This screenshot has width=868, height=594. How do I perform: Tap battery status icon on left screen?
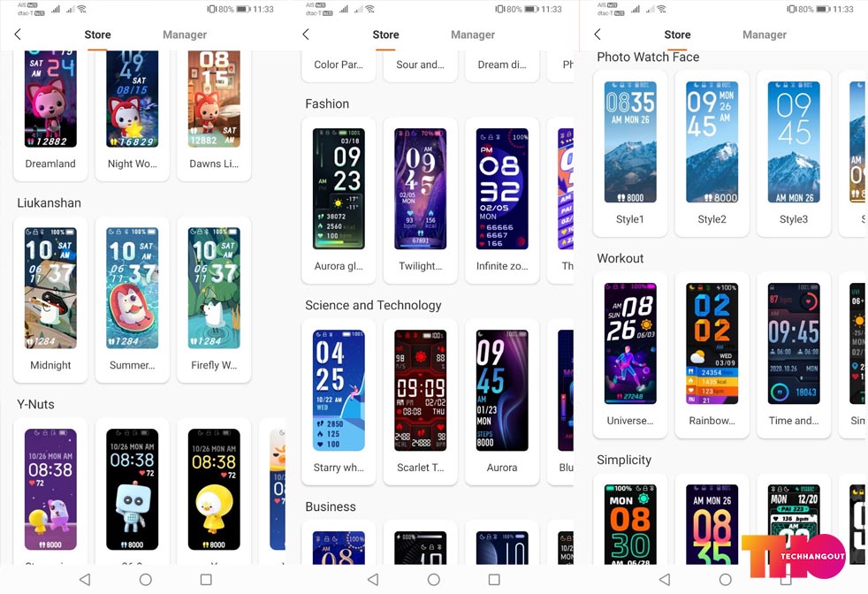[x=243, y=9]
